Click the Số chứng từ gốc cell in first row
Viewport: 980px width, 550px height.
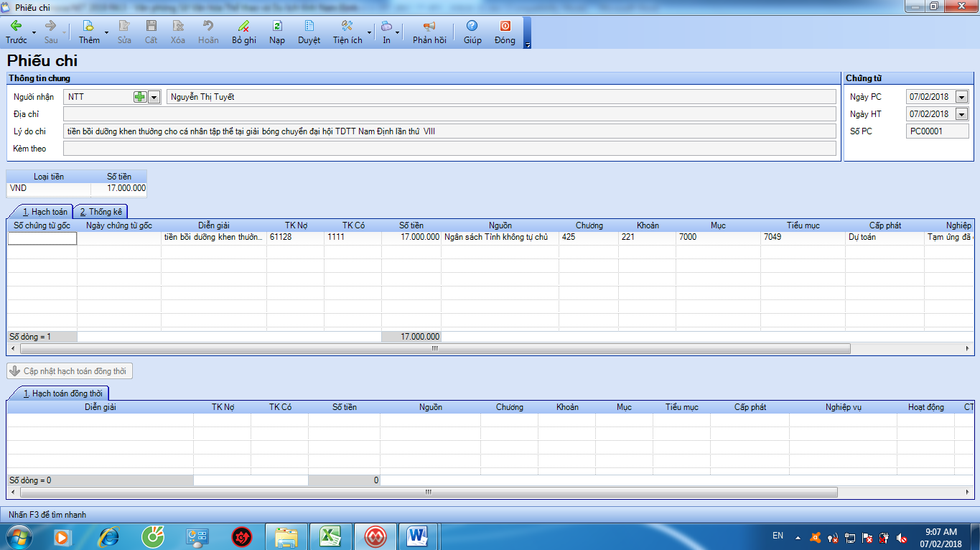(42, 238)
